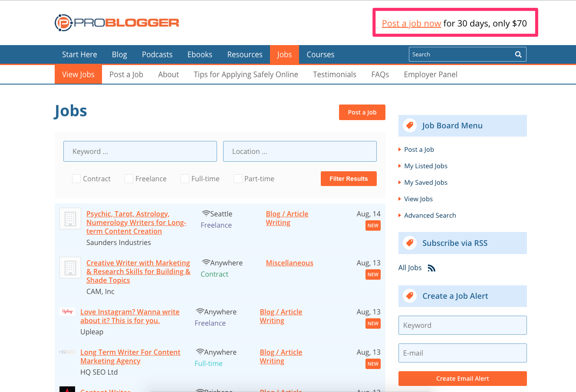
Task: Open the Resources menu item
Action: pyautogui.click(x=245, y=55)
